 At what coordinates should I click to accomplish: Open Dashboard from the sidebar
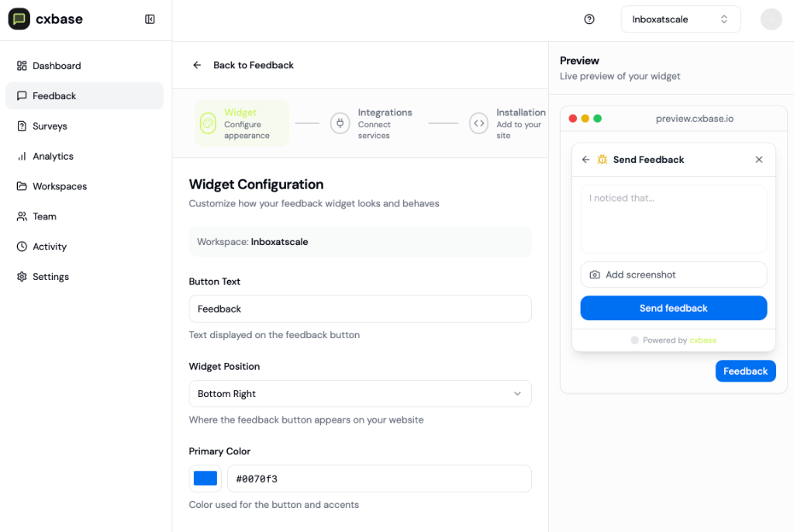(x=57, y=65)
